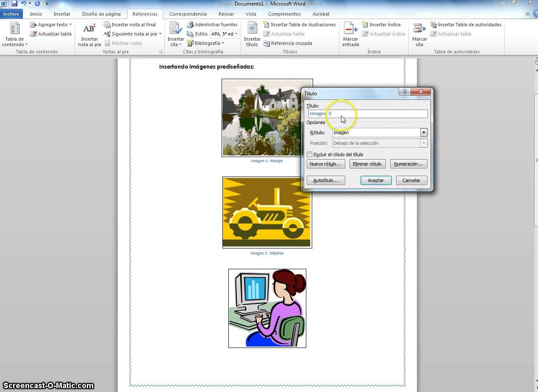Image resolution: width=538 pixels, height=392 pixels.
Task: Click the Marcar entrada button
Action: click(351, 34)
